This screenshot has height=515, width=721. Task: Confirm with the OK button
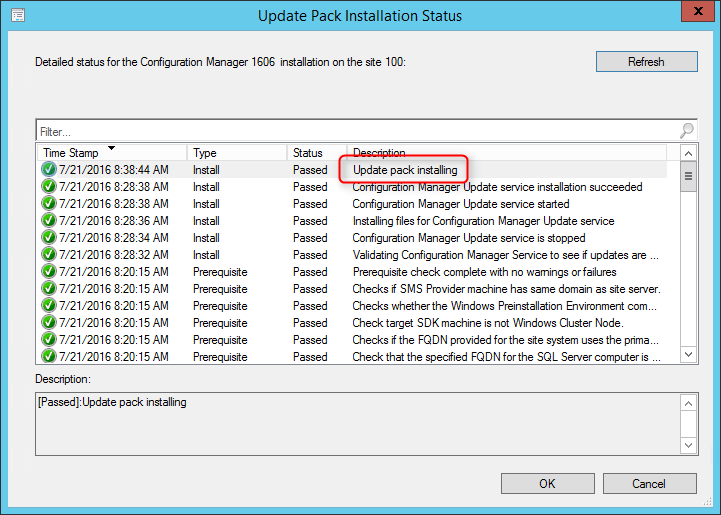(x=548, y=484)
